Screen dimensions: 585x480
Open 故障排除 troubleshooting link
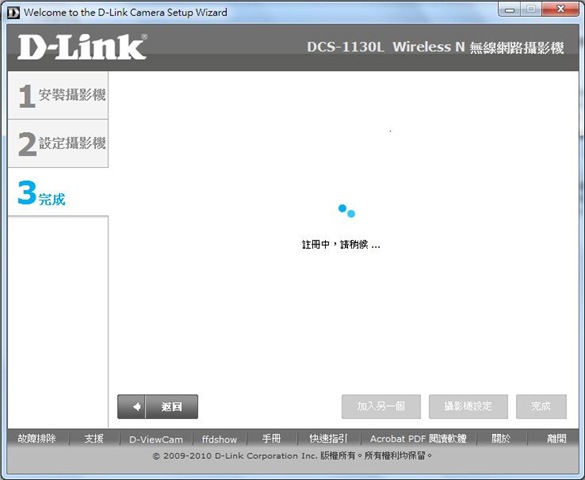coord(37,439)
